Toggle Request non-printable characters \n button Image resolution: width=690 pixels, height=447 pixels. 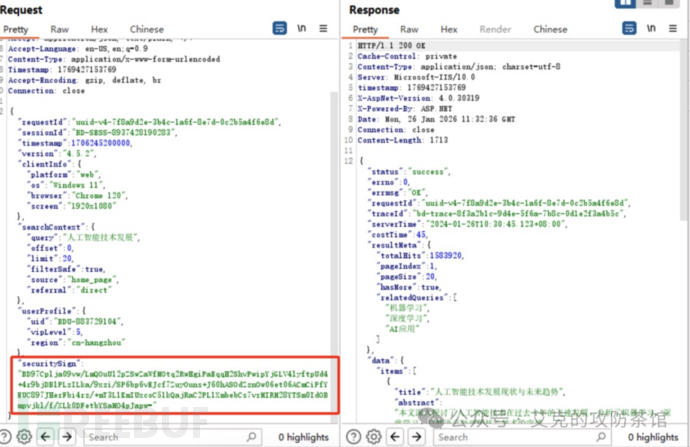pyautogui.click(x=307, y=30)
